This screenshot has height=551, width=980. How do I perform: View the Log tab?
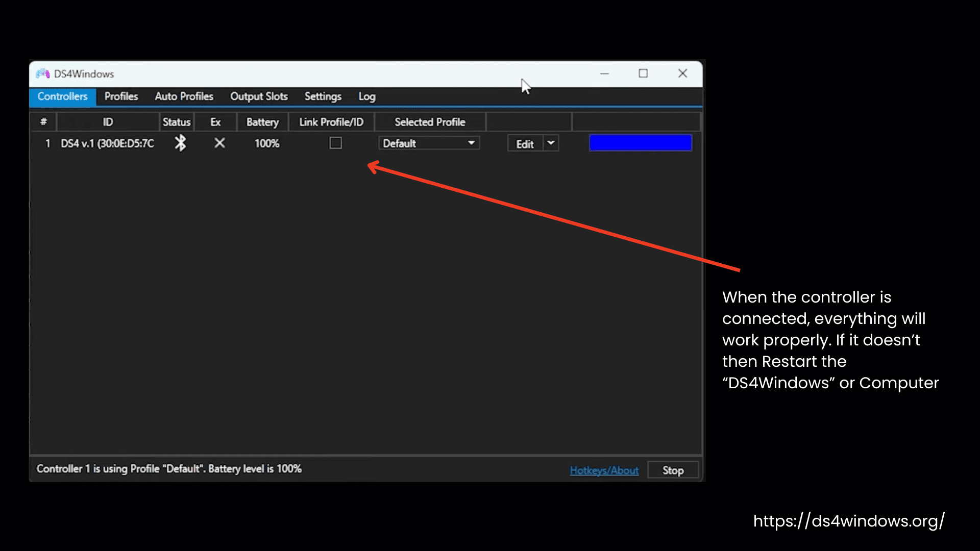(367, 96)
